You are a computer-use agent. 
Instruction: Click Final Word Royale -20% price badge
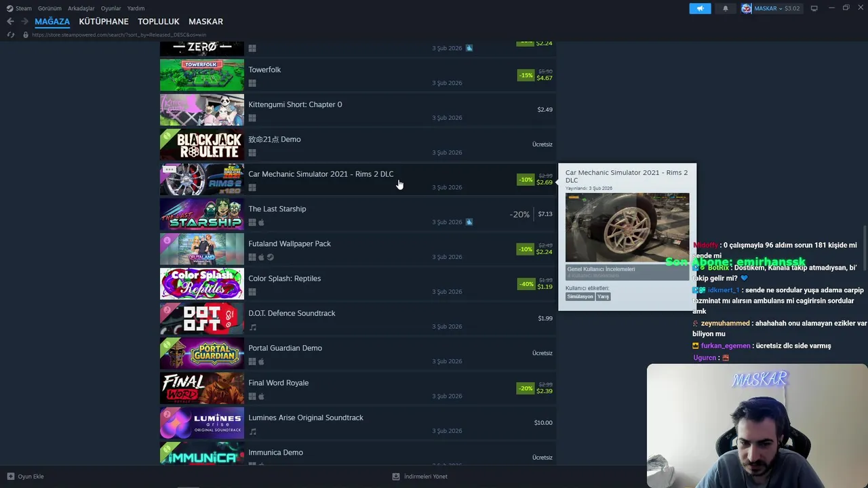(x=526, y=388)
